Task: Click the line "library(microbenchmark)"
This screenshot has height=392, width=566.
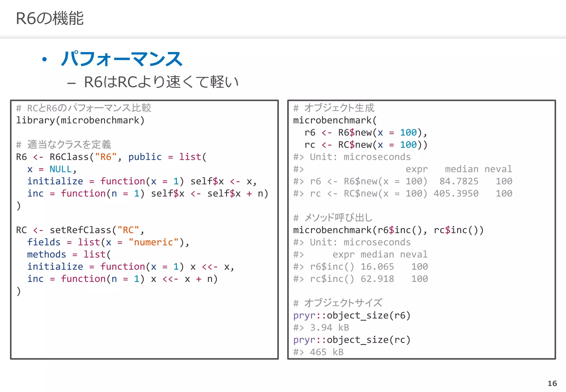Action: [80, 120]
